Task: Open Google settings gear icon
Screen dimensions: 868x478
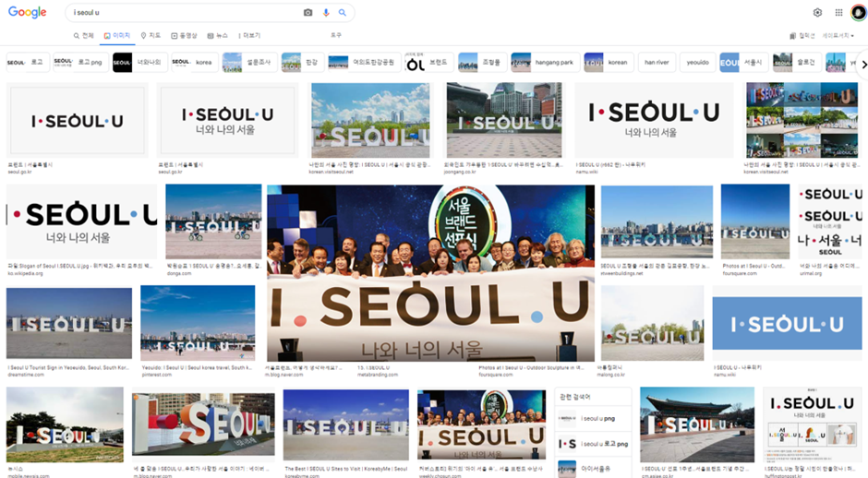Action: tap(817, 13)
